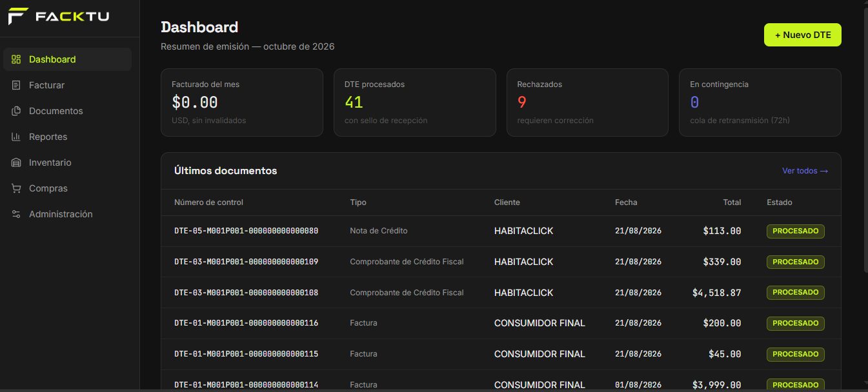Go to the Facturar section
The width and height of the screenshot is (868, 392).
coord(67,85)
